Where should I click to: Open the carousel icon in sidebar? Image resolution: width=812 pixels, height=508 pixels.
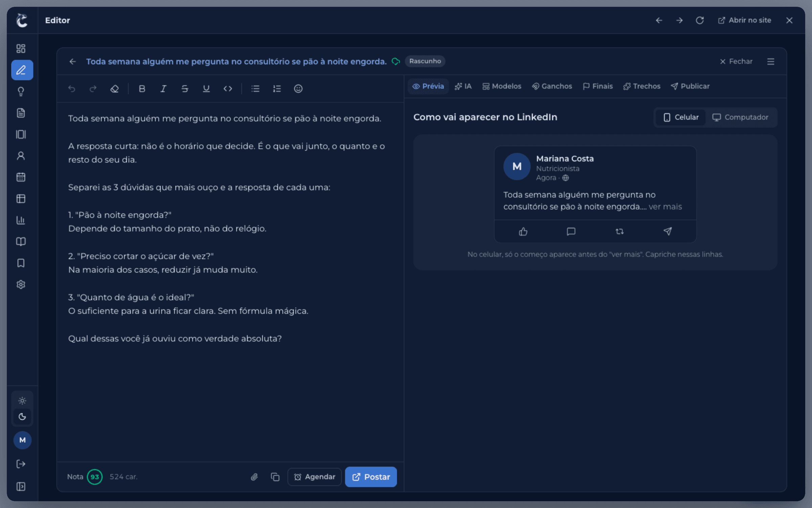click(21, 134)
